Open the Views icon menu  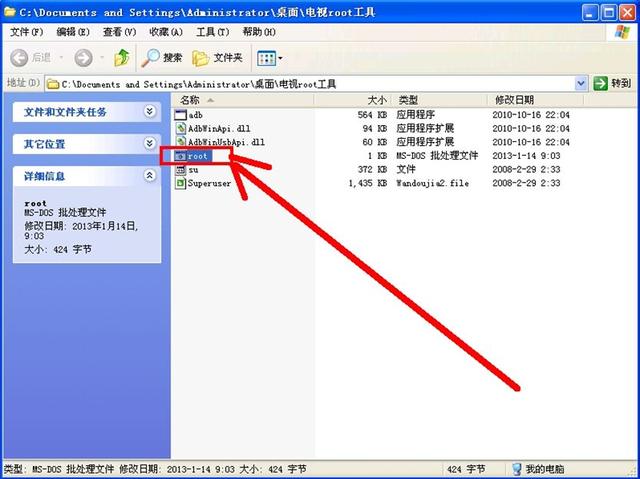pos(266,58)
